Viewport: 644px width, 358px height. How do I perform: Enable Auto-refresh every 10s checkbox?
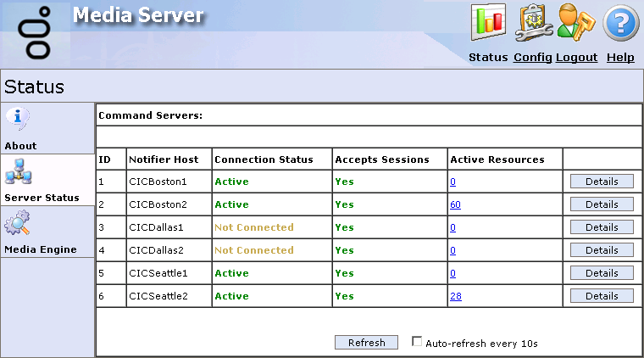(417, 342)
